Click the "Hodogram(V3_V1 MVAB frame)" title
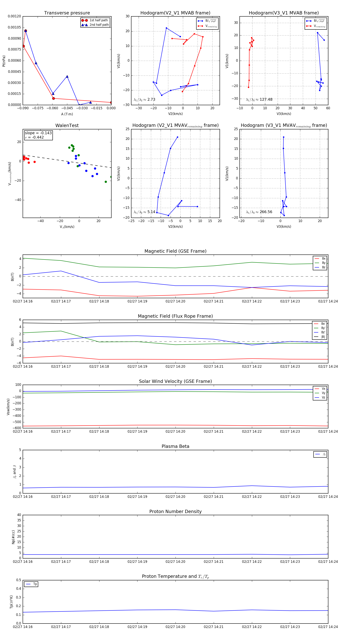Viewport: 351px width, 644px height. tap(284, 13)
